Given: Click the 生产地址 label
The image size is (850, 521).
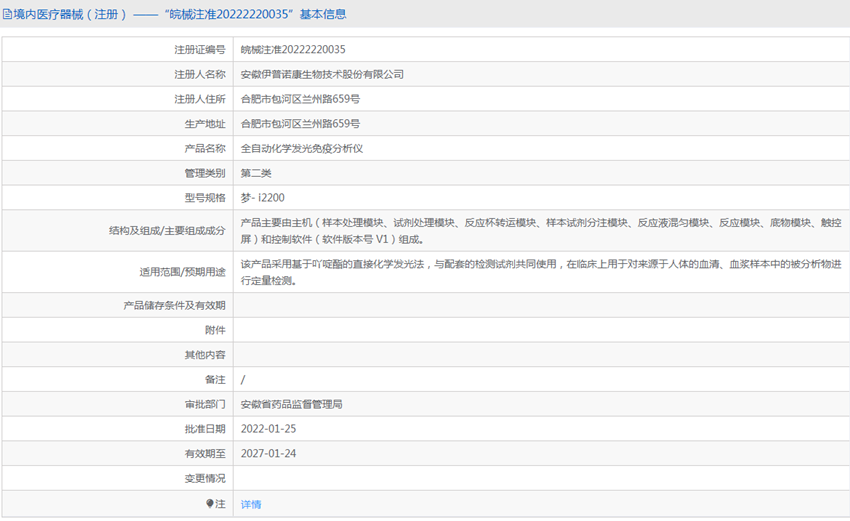Looking at the screenshot, I should [x=205, y=124].
